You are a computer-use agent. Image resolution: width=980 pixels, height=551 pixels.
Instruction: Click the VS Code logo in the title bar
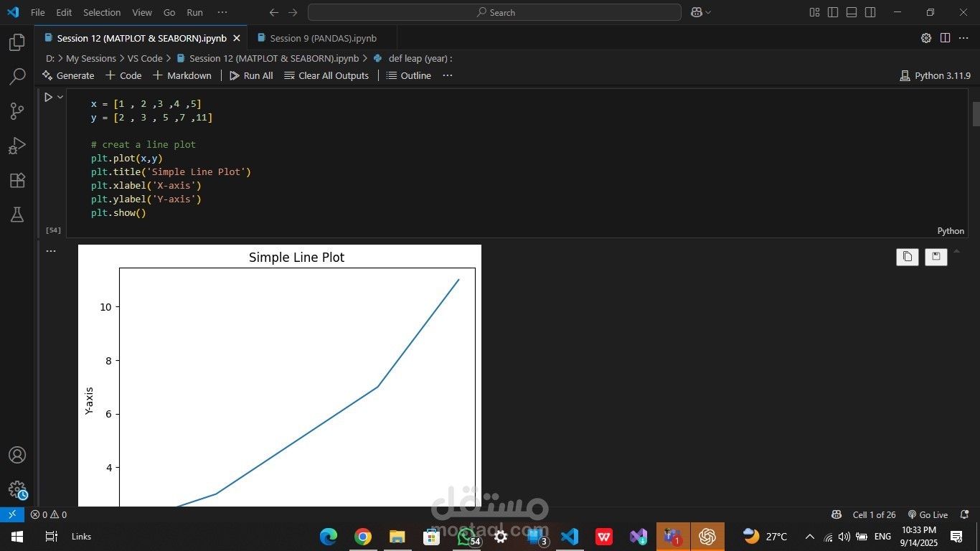pos(13,12)
